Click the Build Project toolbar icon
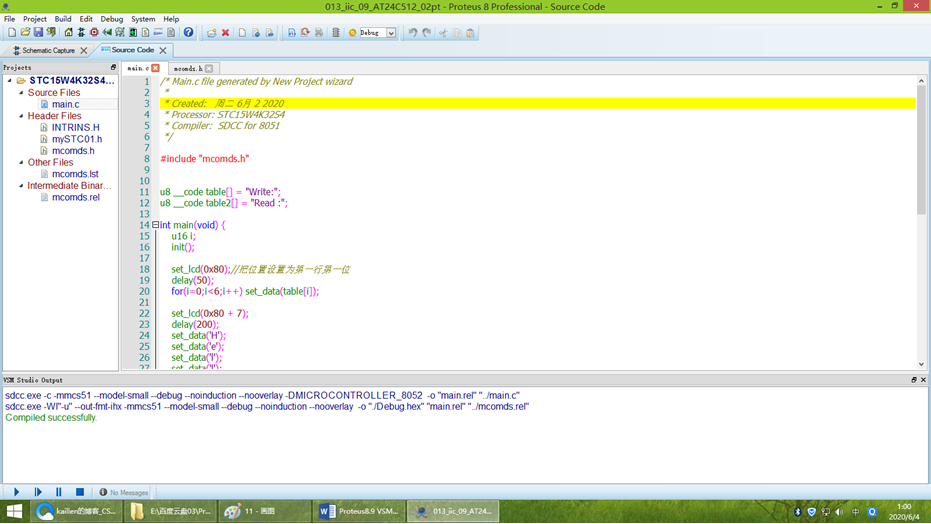The image size is (931, 524). 292,33
